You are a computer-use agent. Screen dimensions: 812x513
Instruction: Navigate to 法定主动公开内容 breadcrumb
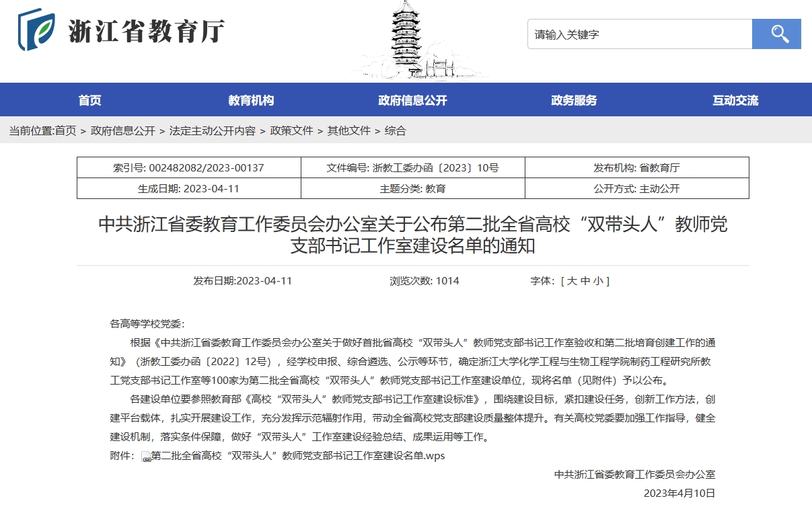pos(212,131)
